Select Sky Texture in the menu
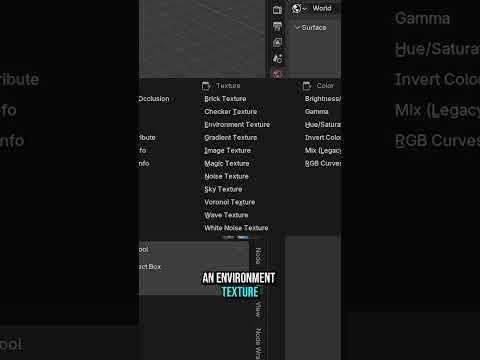This screenshot has height=360, width=480. tap(223, 189)
